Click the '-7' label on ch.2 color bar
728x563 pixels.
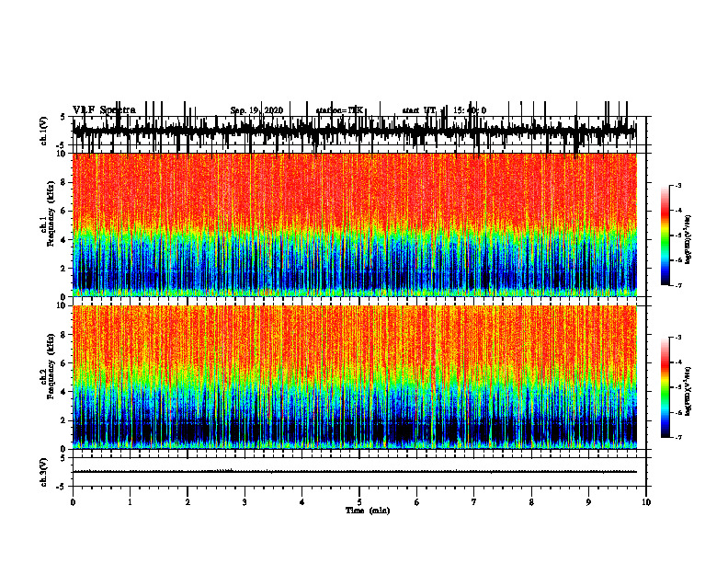677,438
